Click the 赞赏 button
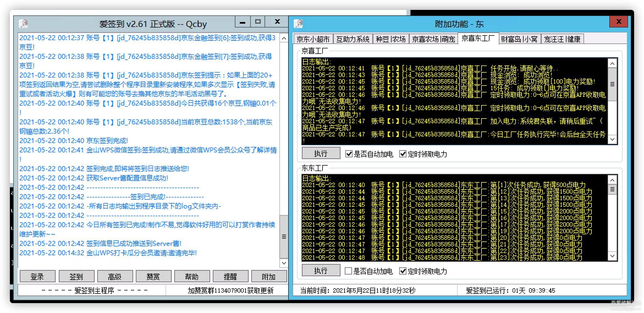Image resolution: width=644 pixels, height=313 pixels. click(x=153, y=276)
